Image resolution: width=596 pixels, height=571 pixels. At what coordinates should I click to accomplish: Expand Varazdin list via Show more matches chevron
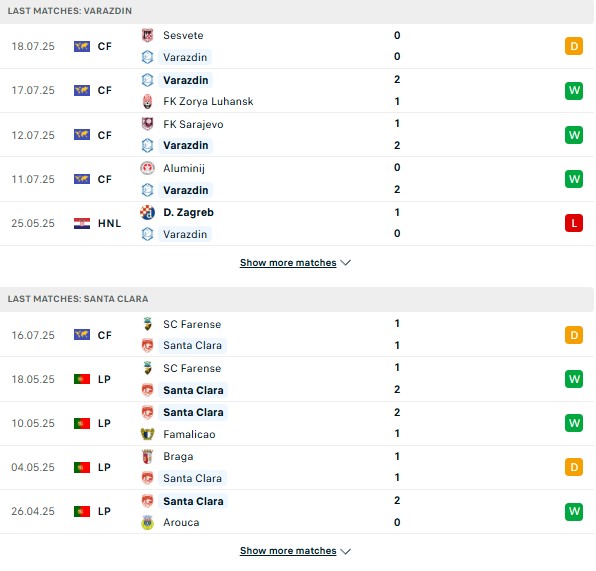(346, 263)
